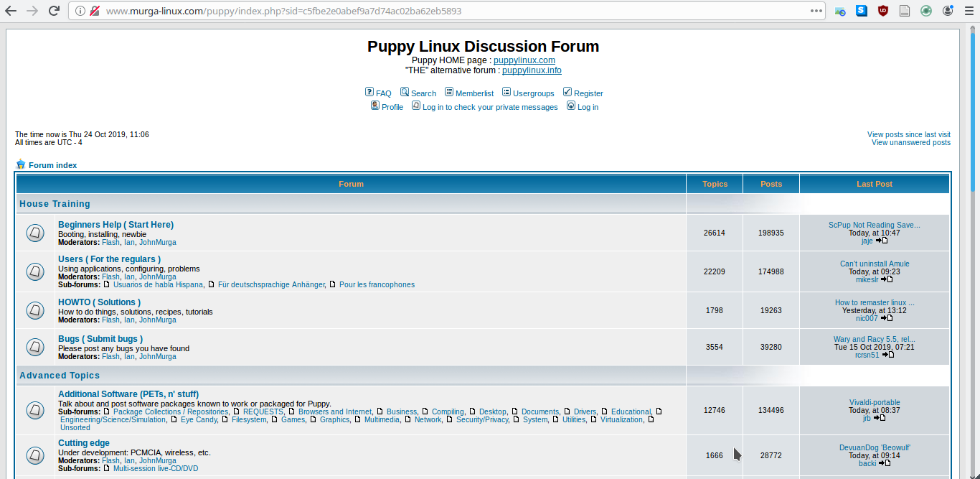980x479 pixels.
Task: Visit the puppylinux.com home page link
Action: pyautogui.click(x=524, y=60)
